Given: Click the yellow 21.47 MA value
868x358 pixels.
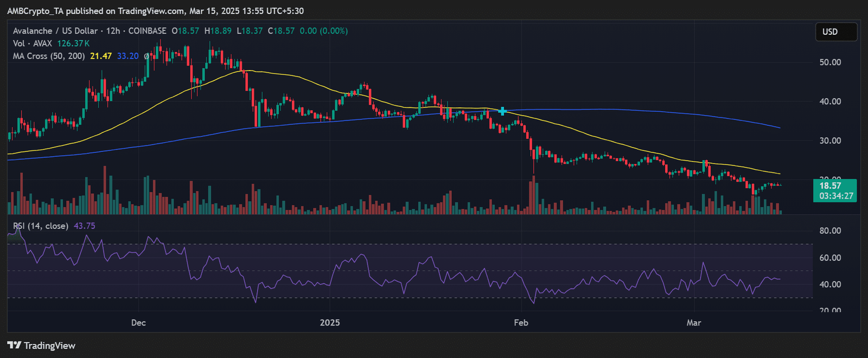Looking at the screenshot, I should (x=101, y=56).
